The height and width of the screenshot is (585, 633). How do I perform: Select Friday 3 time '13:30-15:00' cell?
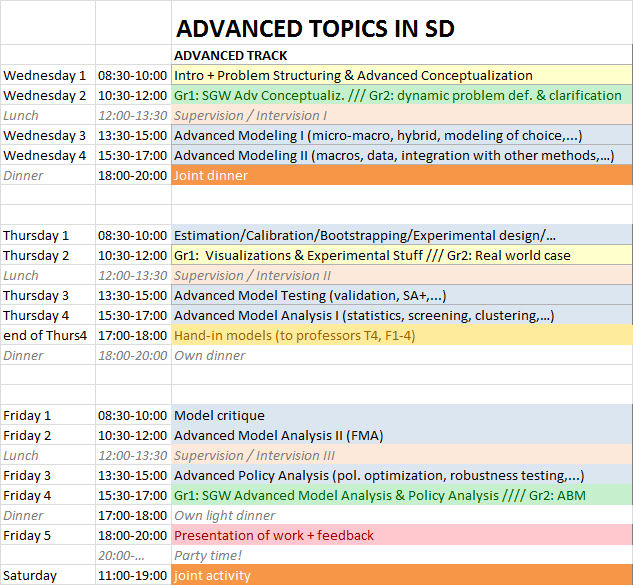tap(133, 475)
